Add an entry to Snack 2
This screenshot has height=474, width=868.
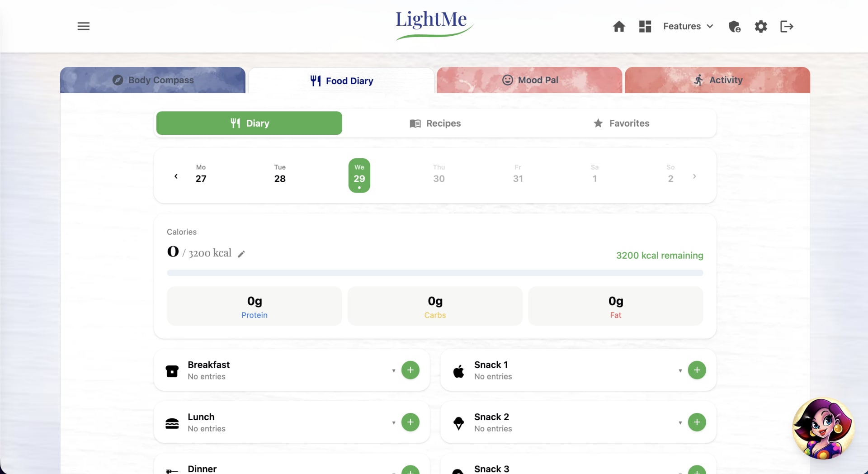[x=697, y=422]
